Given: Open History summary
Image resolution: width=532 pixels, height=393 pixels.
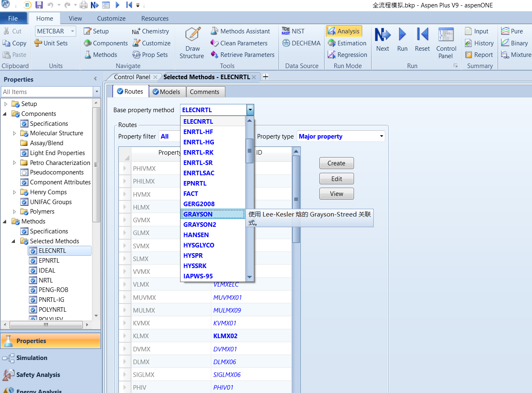Looking at the screenshot, I should pyautogui.click(x=479, y=43).
